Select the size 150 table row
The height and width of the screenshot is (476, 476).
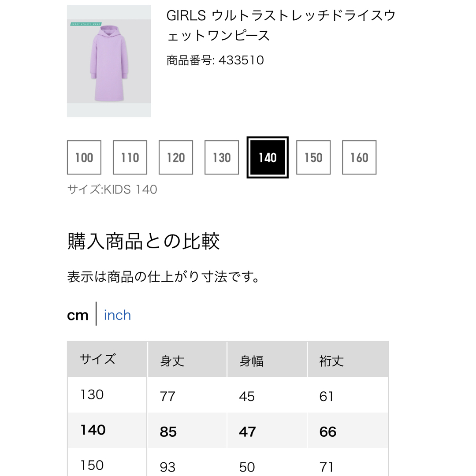pyautogui.click(x=228, y=462)
